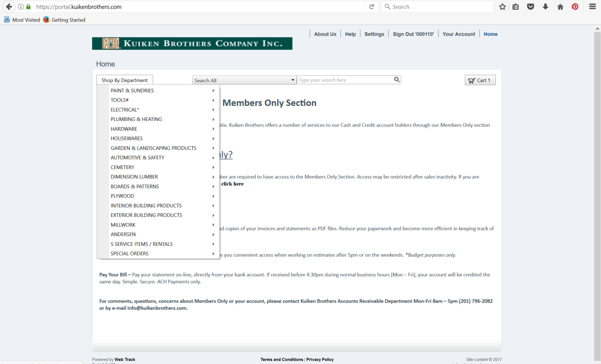This screenshot has width=601, height=364.
Task: Open the Firefox hamburger menu
Action: coord(592,7)
